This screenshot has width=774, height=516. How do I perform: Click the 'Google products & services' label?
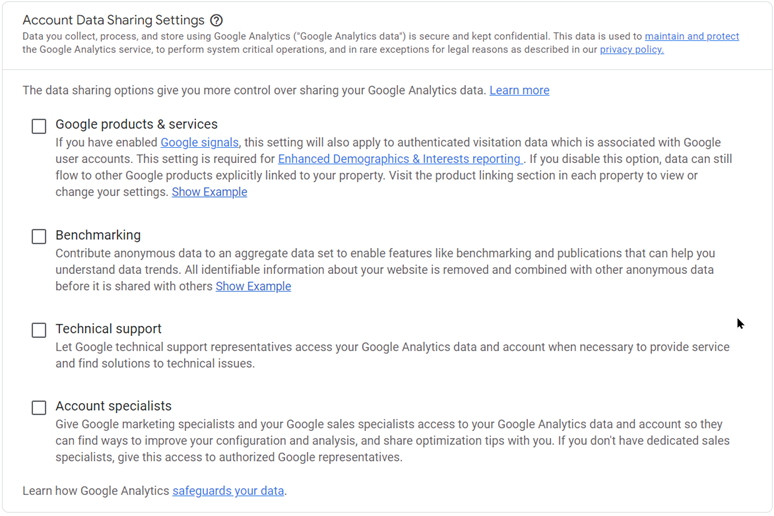136,125
